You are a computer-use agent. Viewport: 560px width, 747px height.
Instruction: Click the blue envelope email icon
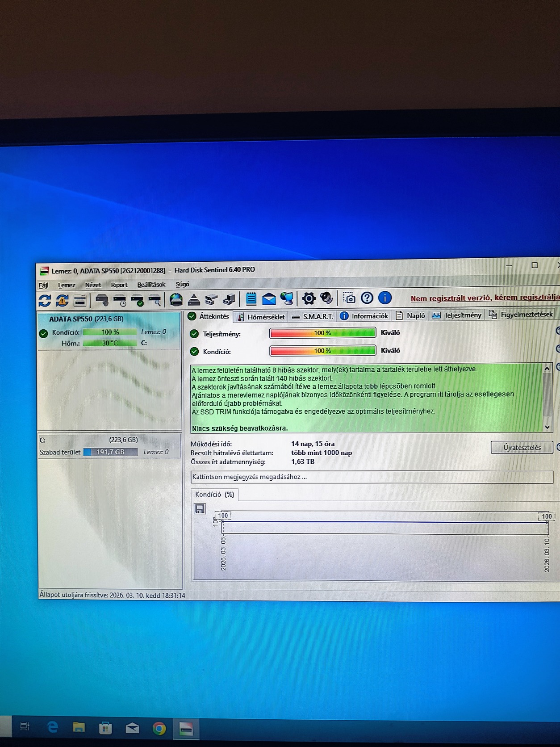tap(269, 299)
